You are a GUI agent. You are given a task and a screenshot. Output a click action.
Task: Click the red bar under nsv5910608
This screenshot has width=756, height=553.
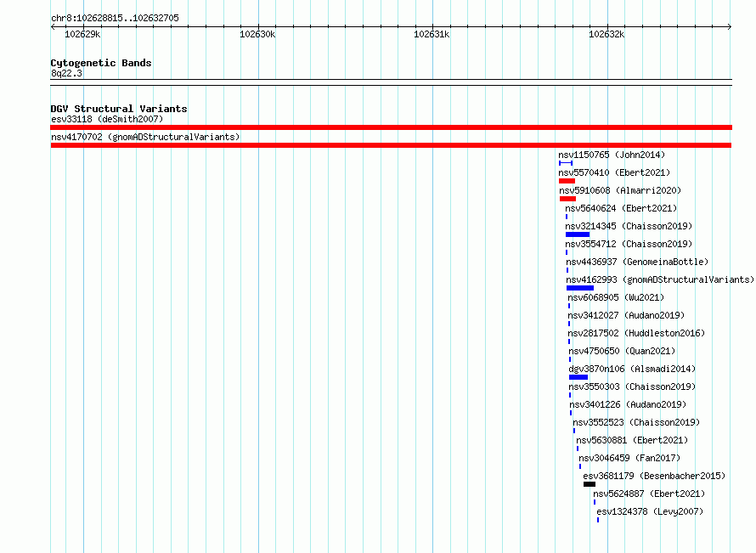point(568,199)
